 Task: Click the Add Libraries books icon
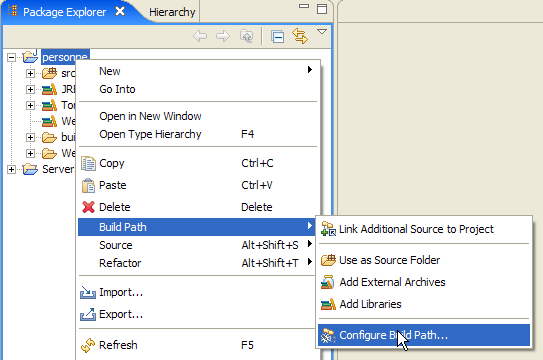click(x=328, y=304)
